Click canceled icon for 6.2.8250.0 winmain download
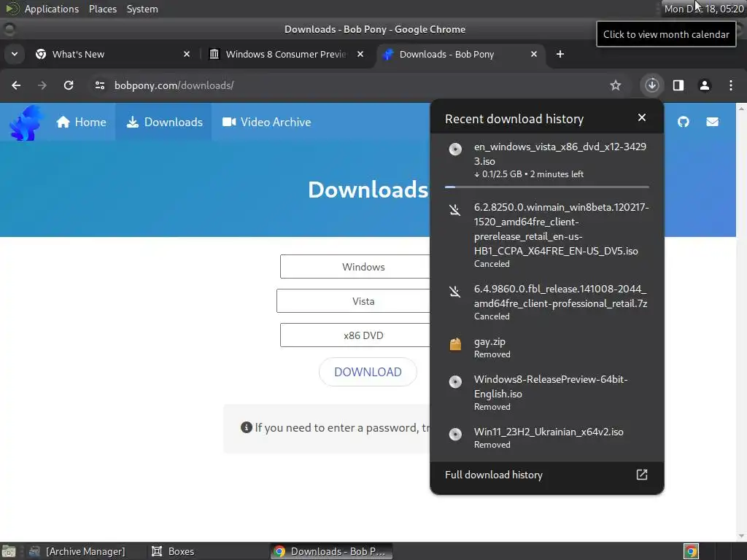This screenshot has width=747, height=560. [455, 209]
